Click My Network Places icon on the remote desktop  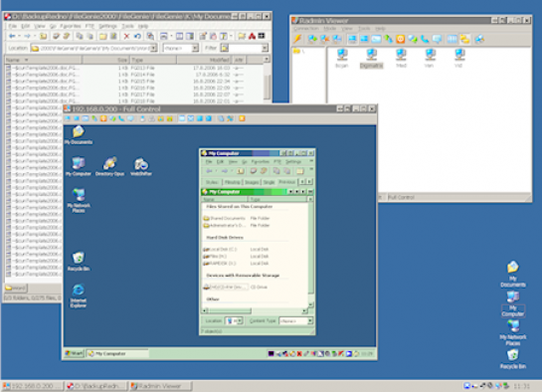click(79, 201)
